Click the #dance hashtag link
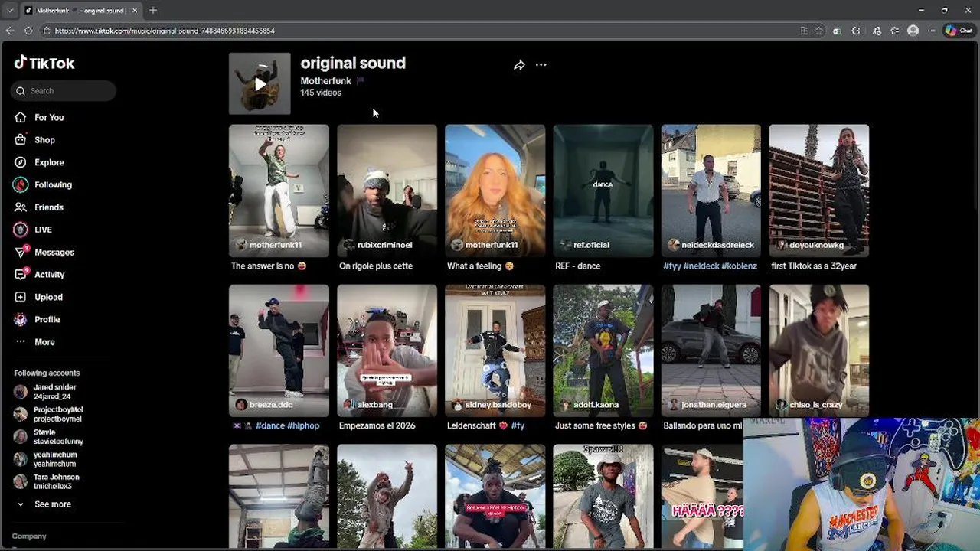 coord(270,425)
